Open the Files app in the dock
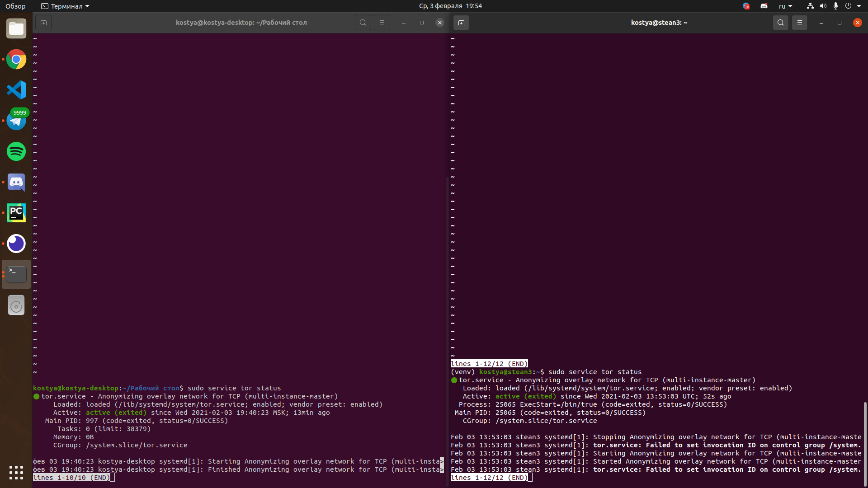This screenshot has width=868, height=488. click(x=16, y=28)
